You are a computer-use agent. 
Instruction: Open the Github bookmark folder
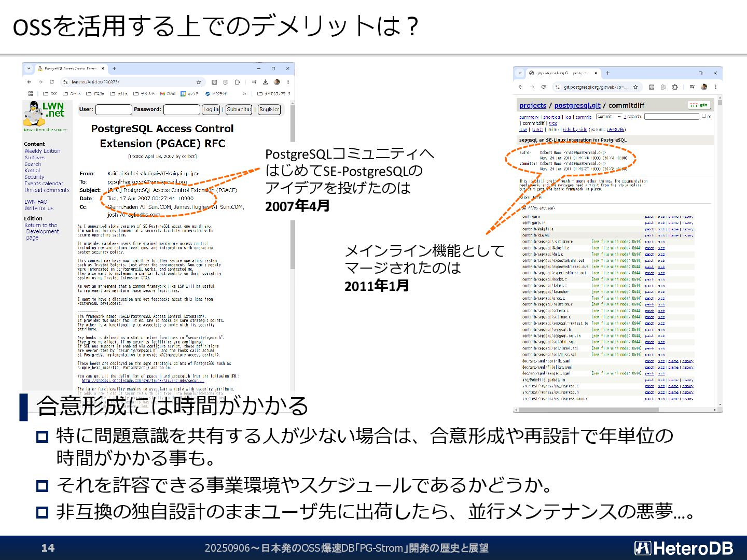[72, 94]
